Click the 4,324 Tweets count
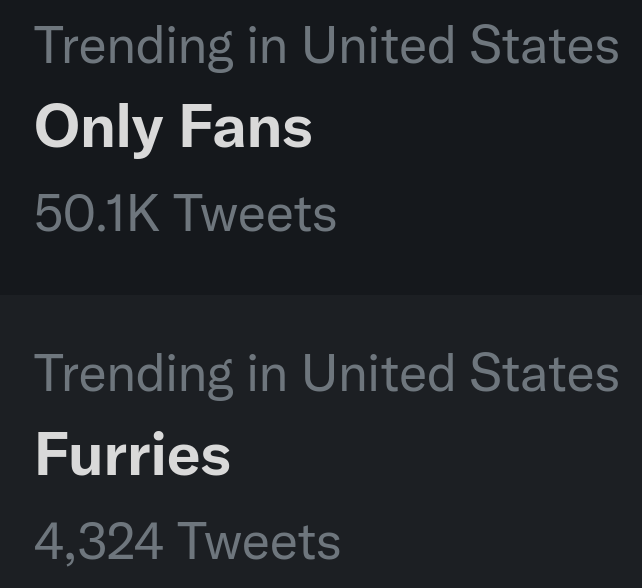Image resolution: width=642 pixels, height=588 pixels. click(x=187, y=542)
